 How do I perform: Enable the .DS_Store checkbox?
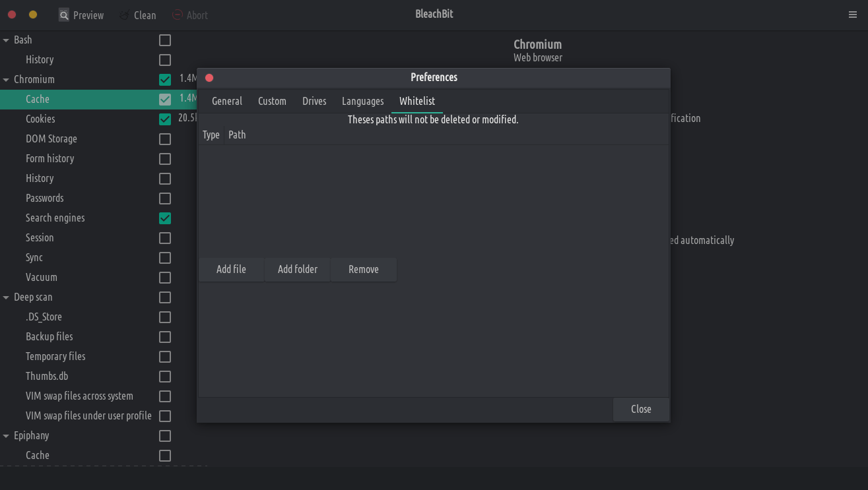tap(165, 317)
